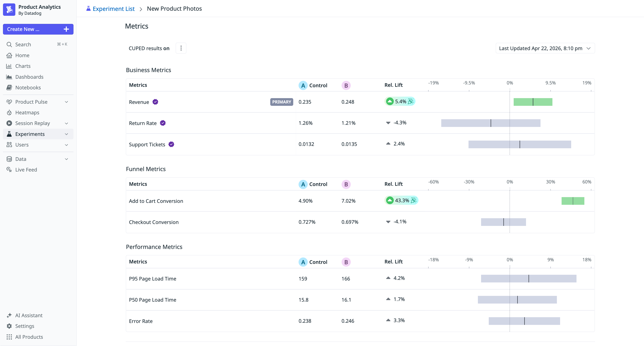Click the Datadog Product Analytics logo
Screen dimensions: 644x346
coord(9,10)
